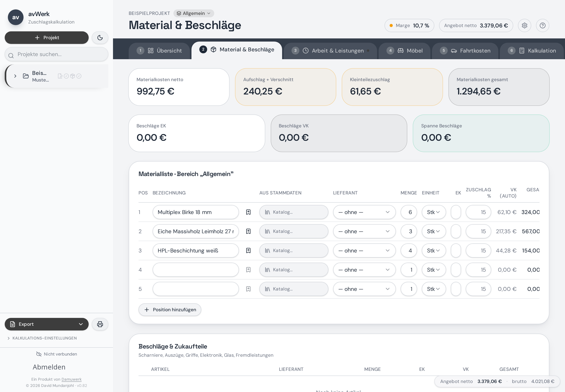Click bookmark icon for Eiche Massivholz row
Screen dimensions: 565x392
(x=248, y=231)
